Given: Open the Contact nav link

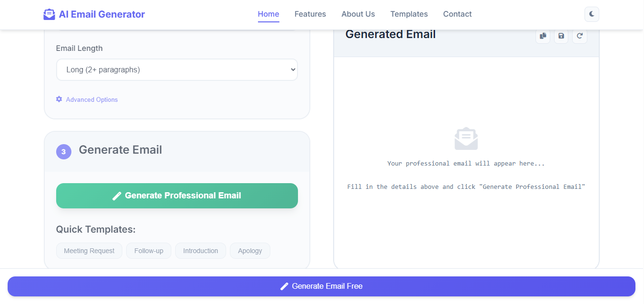Looking at the screenshot, I should (x=457, y=14).
